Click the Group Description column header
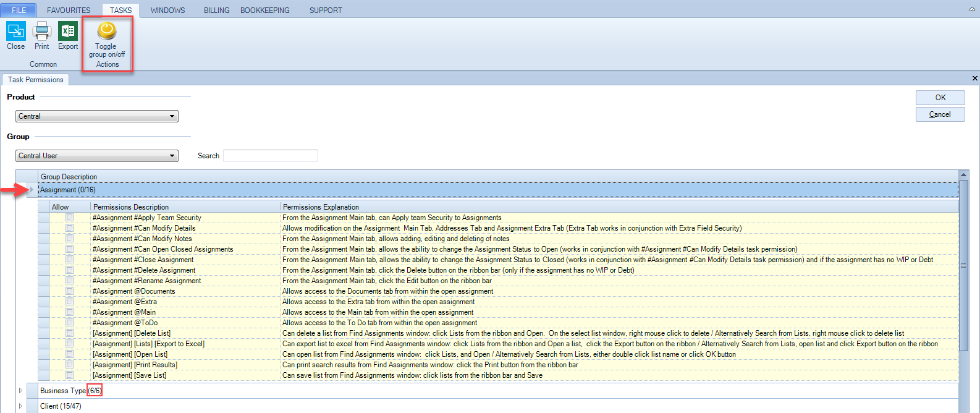Screen dimensions: 980x413 pos(498,177)
